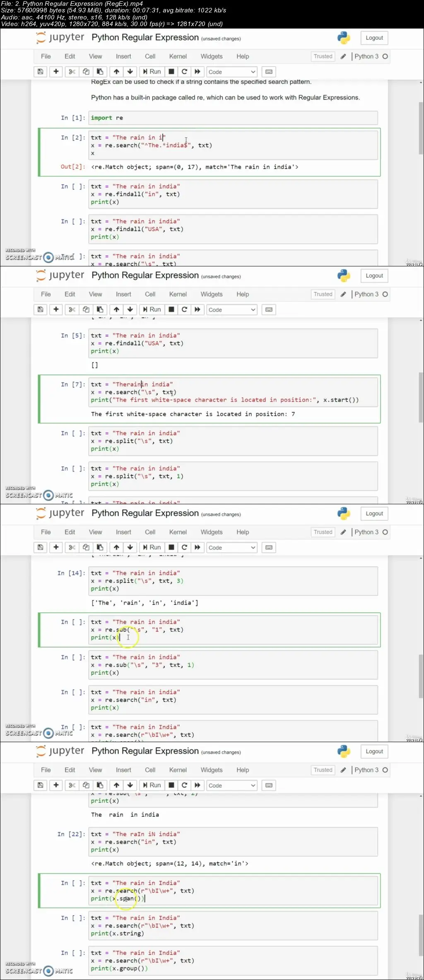Move cell down arrow in the fourth frame
Screen dimensions: 424x980
(x=130, y=785)
